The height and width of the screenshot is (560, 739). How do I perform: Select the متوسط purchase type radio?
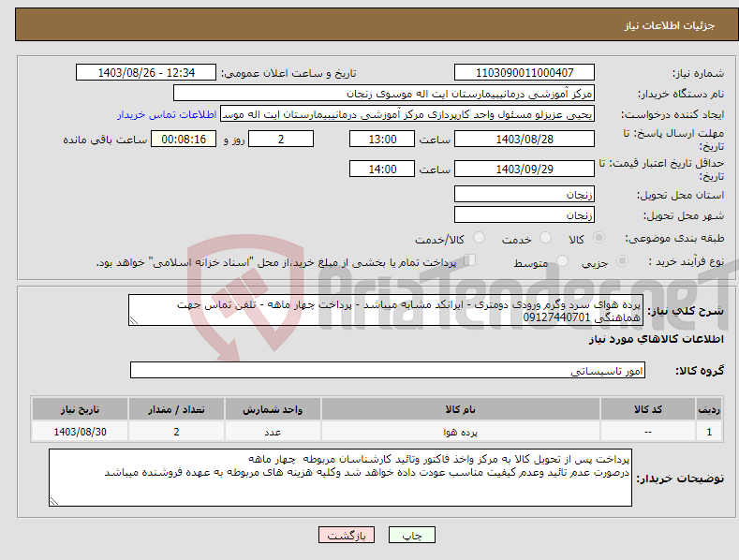[x=562, y=261]
